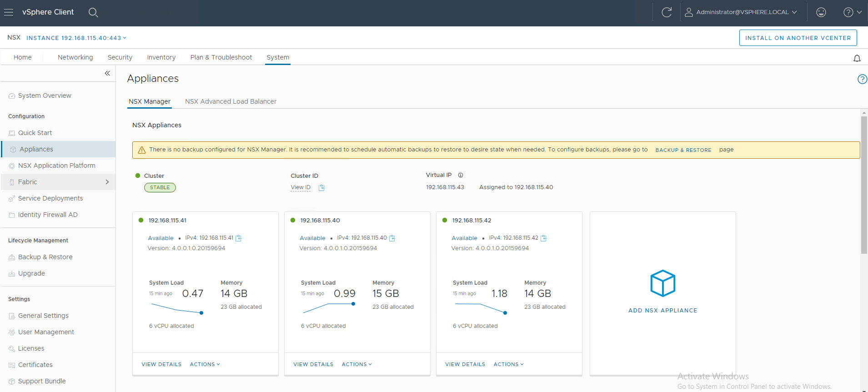Open Licenses in the sidebar
Viewport: 868px width, 392px height.
31,348
